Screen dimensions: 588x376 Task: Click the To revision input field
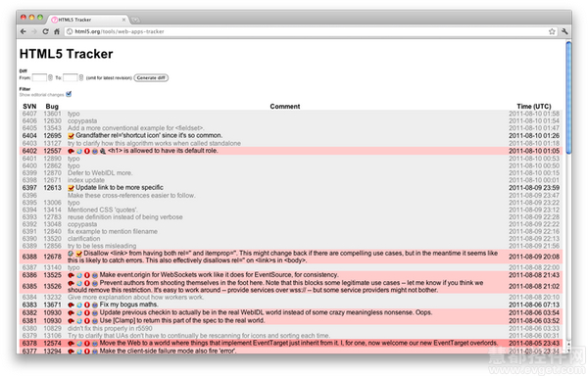tap(71, 78)
